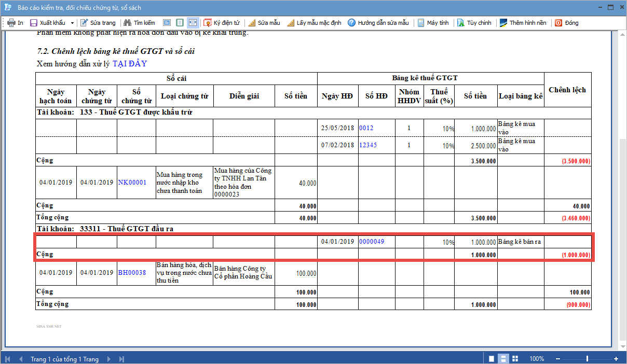Click the zoom slider handle
This screenshot has height=364, width=627.
(587, 359)
